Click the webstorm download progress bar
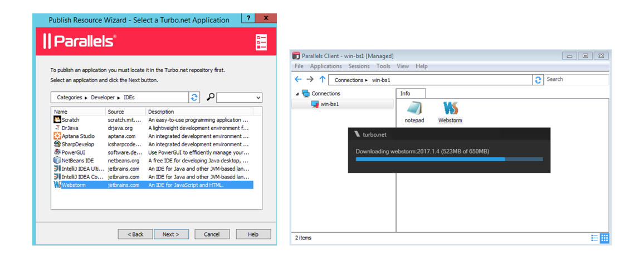Image resolution: width=644 pixels, height=260 pixels. [x=450, y=159]
